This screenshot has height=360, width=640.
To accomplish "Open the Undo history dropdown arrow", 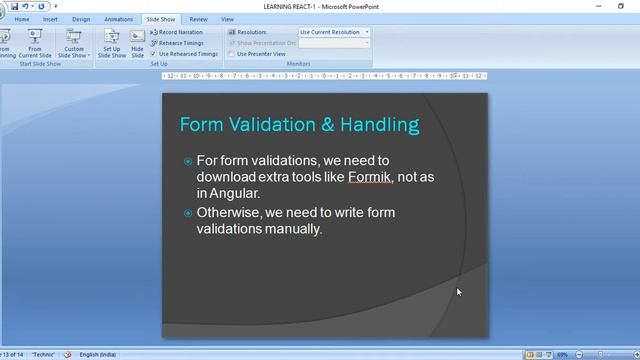I will click(x=33, y=7).
